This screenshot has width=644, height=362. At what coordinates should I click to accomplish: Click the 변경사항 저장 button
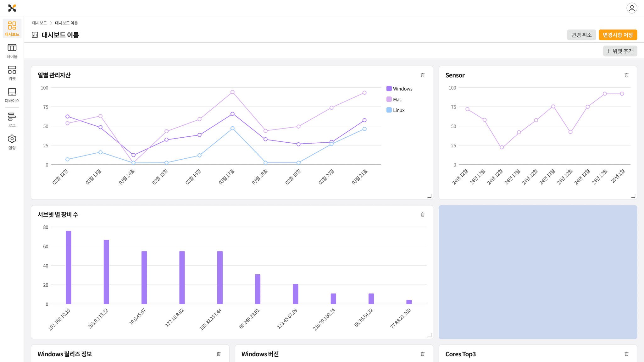tap(618, 35)
